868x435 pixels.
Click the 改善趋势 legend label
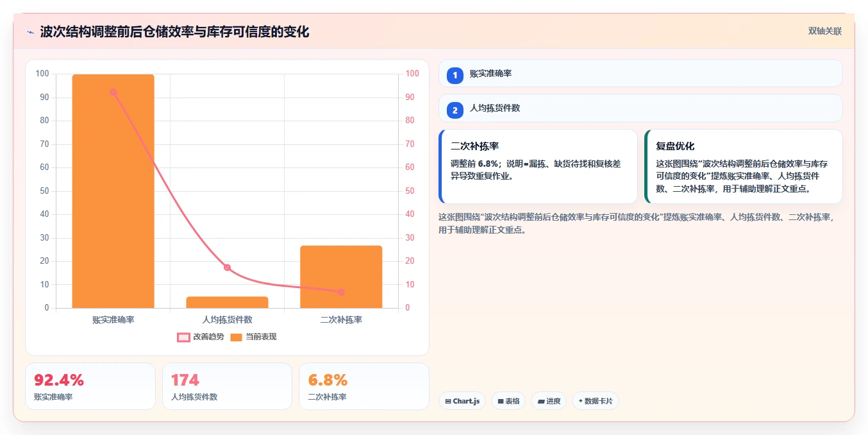point(209,337)
